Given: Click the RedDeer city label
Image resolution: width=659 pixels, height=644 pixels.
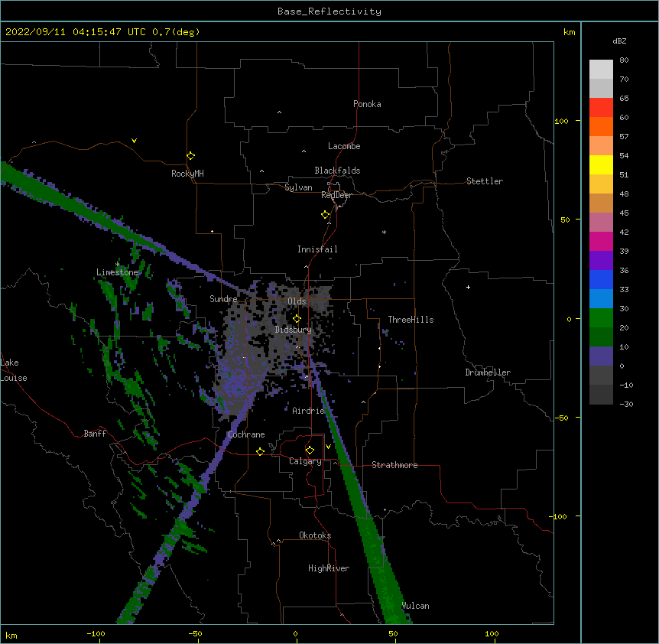Looking at the screenshot, I should click(x=336, y=195).
